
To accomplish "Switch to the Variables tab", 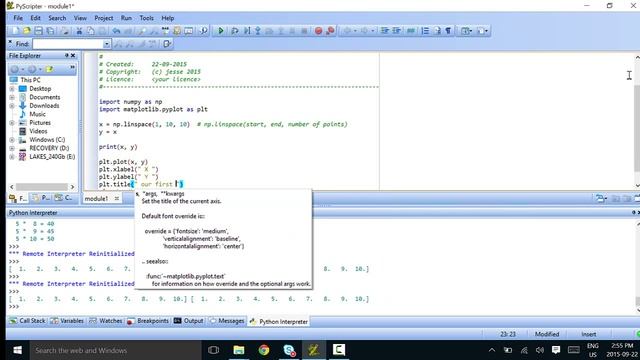I will tap(67, 321).
